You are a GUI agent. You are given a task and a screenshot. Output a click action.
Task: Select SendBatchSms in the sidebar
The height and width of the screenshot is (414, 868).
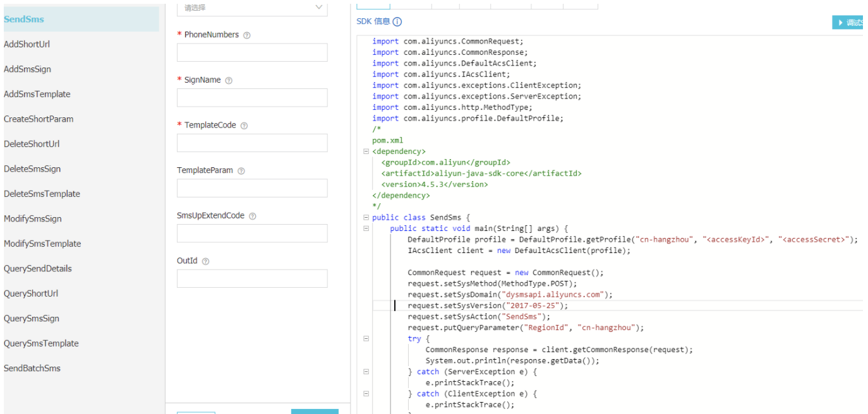pos(32,368)
